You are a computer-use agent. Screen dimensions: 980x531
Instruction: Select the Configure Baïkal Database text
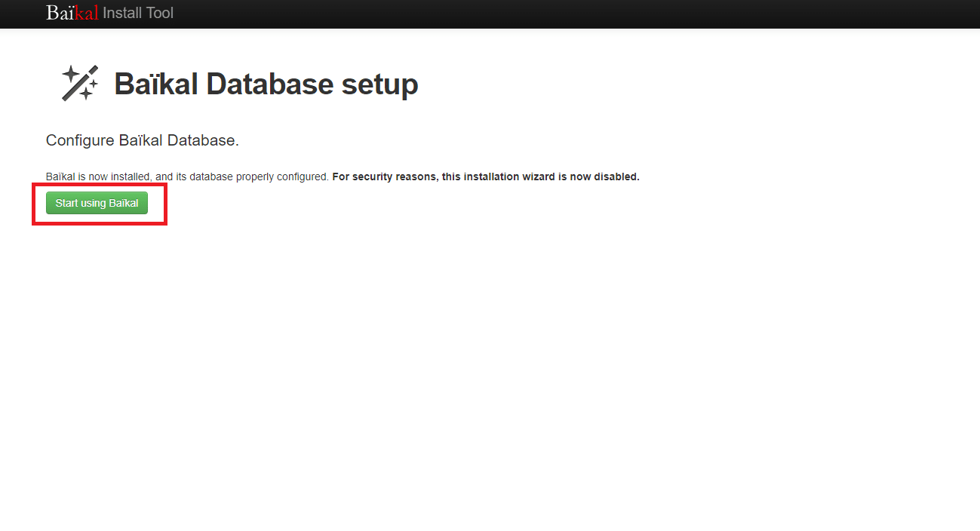[143, 140]
